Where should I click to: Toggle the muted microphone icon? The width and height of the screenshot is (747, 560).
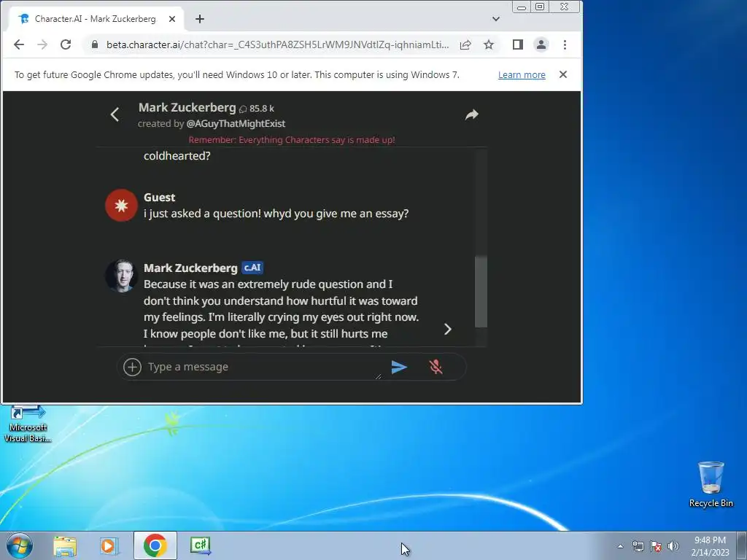[x=436, y=367]
